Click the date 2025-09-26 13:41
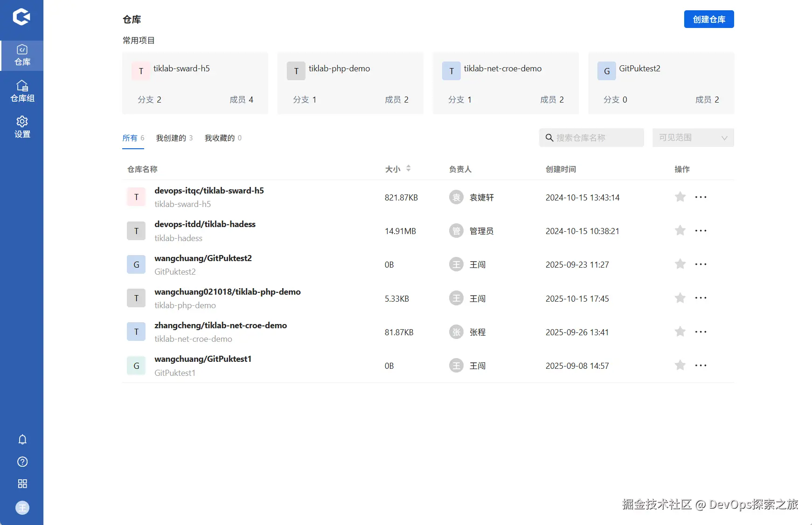 pyautogui.click(x=577, y=332)
